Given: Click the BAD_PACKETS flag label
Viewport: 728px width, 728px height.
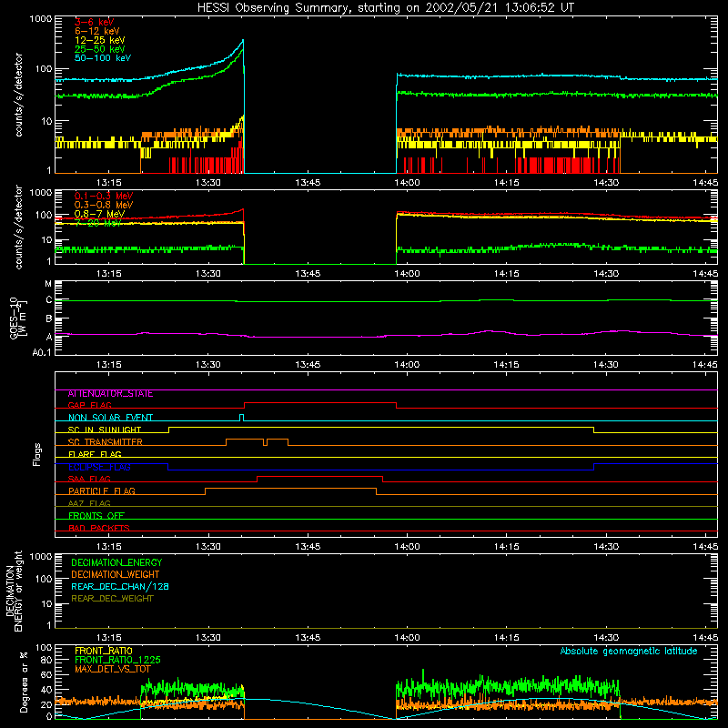Looking at the screenshot, I should click(99, 528).
